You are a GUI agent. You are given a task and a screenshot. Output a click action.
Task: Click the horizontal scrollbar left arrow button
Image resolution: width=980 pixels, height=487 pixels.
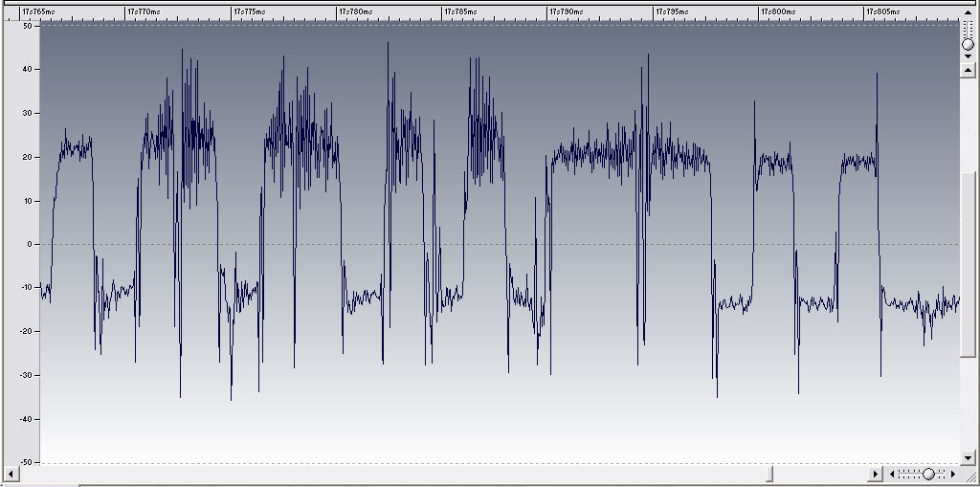(11, 474)
